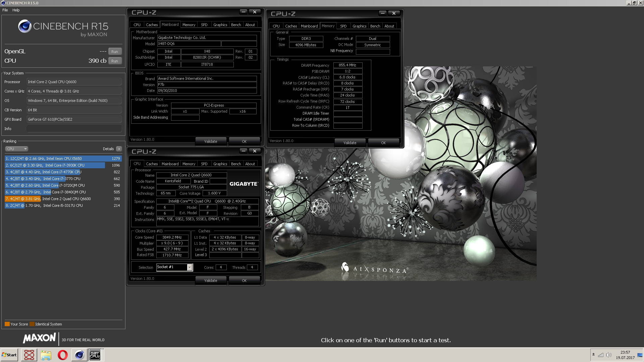644x362 pixels.
Task: Click the Cinebench R15 logo sphere
Action: coord(25,26)
